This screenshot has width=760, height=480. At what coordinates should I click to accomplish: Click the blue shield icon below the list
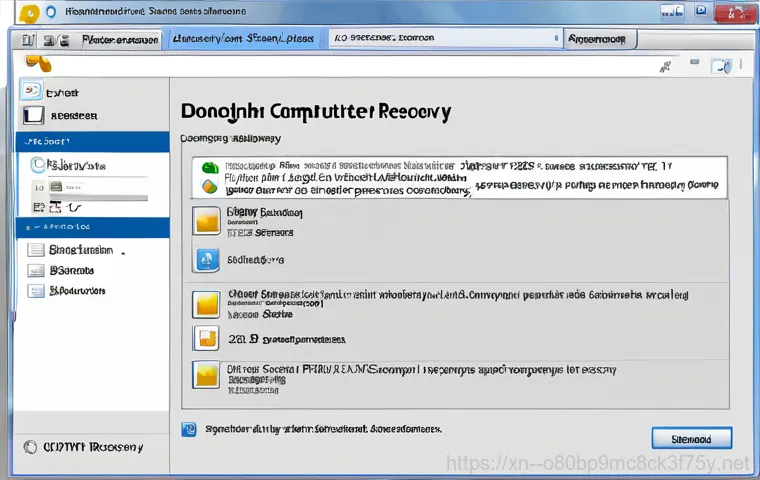pos(189,429)
